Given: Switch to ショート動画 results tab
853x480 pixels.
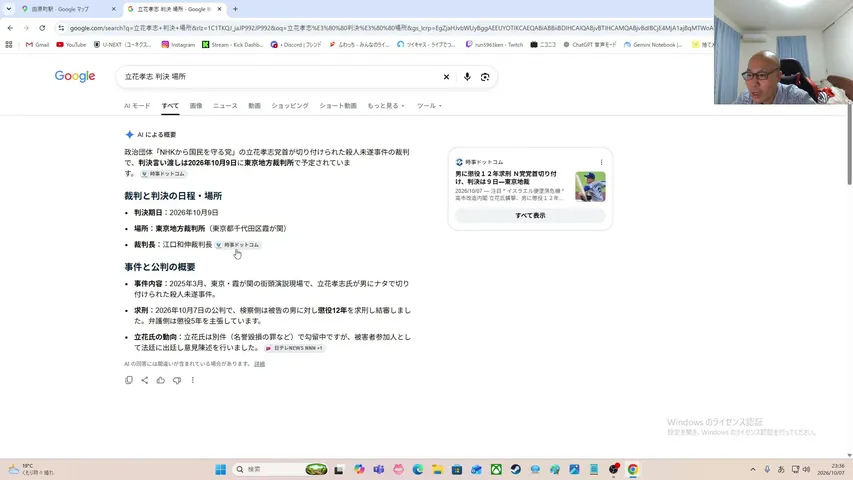Looking at the screenshot, I should tap(338, 106).
